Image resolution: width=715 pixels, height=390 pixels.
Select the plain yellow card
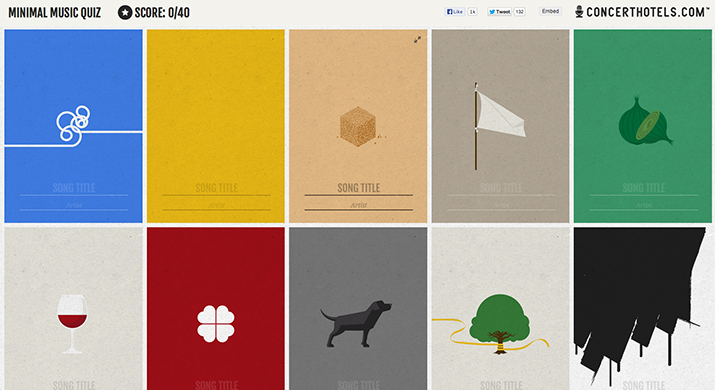click(216, 126)
